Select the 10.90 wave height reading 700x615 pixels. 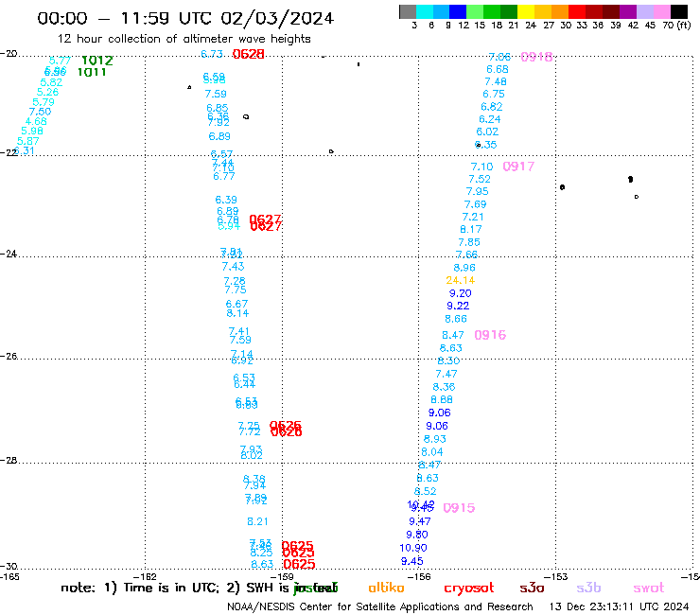[x=413, y=548]
